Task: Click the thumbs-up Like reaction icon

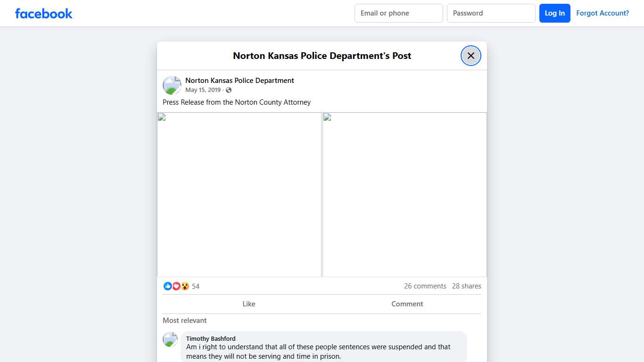Action: click(x=168, y=286)
